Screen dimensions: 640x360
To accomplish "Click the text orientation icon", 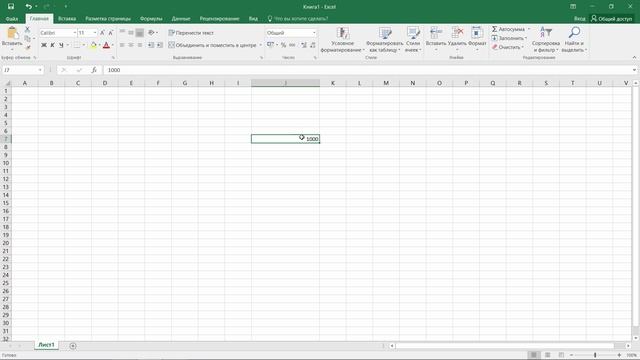I will click(151, 33).
